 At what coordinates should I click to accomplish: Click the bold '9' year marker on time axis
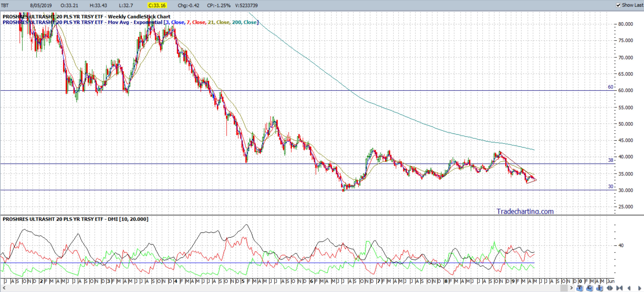[513, 281]
